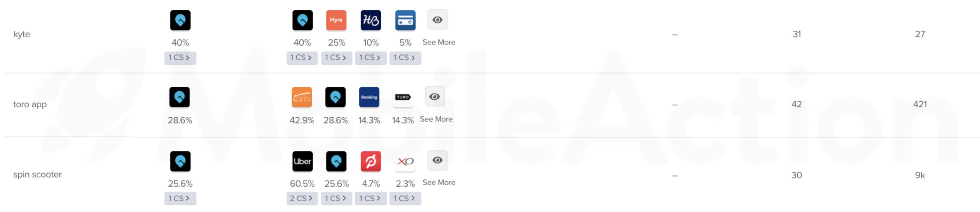Screen dimensions: 980x212
Task: Click the kyte app icon showing first 40%
Action: coord(180,20)
